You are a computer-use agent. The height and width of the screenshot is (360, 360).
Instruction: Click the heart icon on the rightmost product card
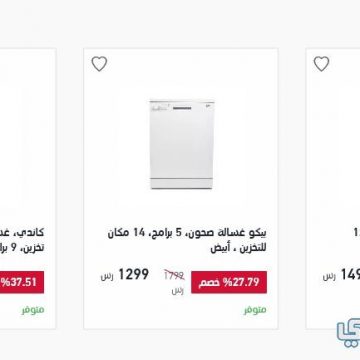tap(321, 64)
